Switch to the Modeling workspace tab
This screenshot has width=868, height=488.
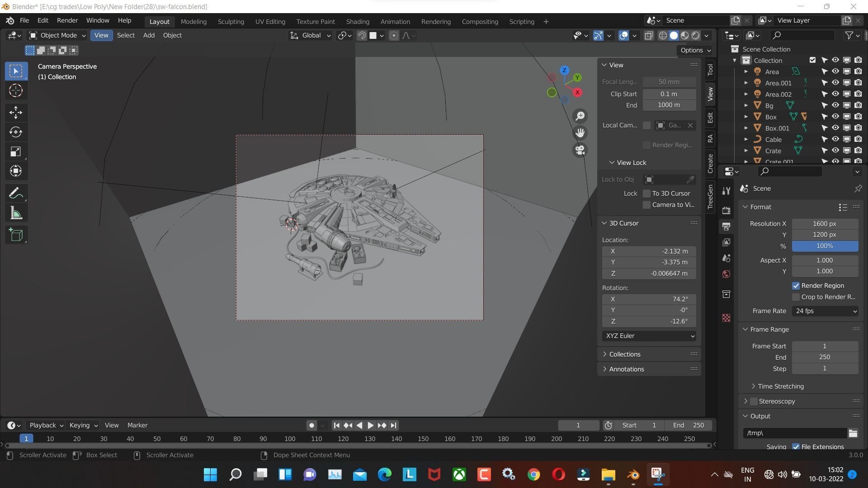point(193,21)
